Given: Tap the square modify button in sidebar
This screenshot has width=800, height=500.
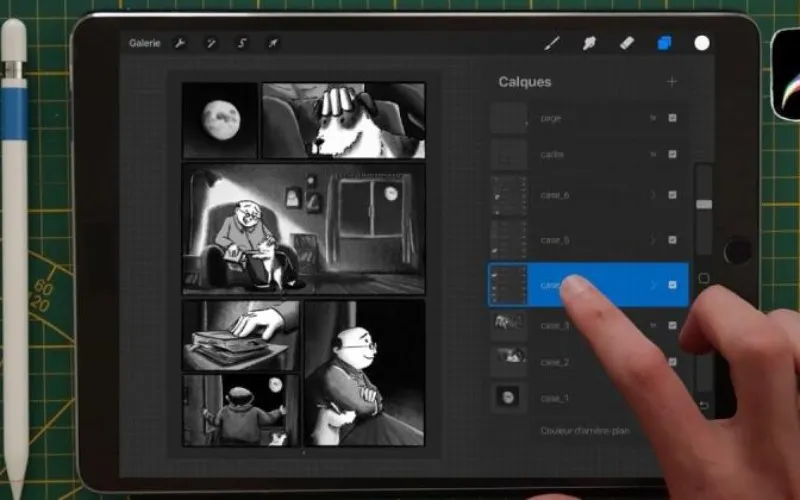Looking at the screenshot, I should point(704,279).
